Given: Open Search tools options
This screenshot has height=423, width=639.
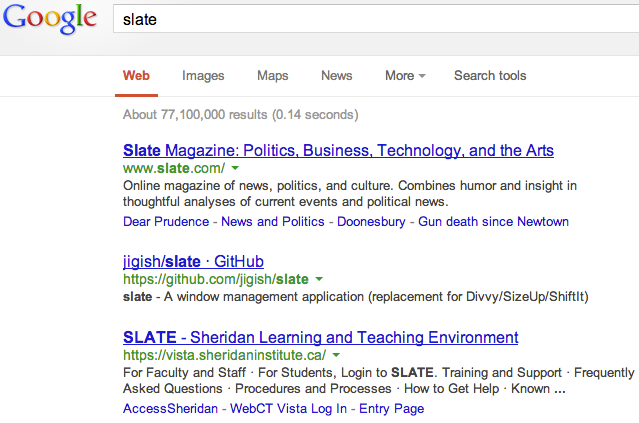Looking at the screenshot, I should [x=490, y=75].
